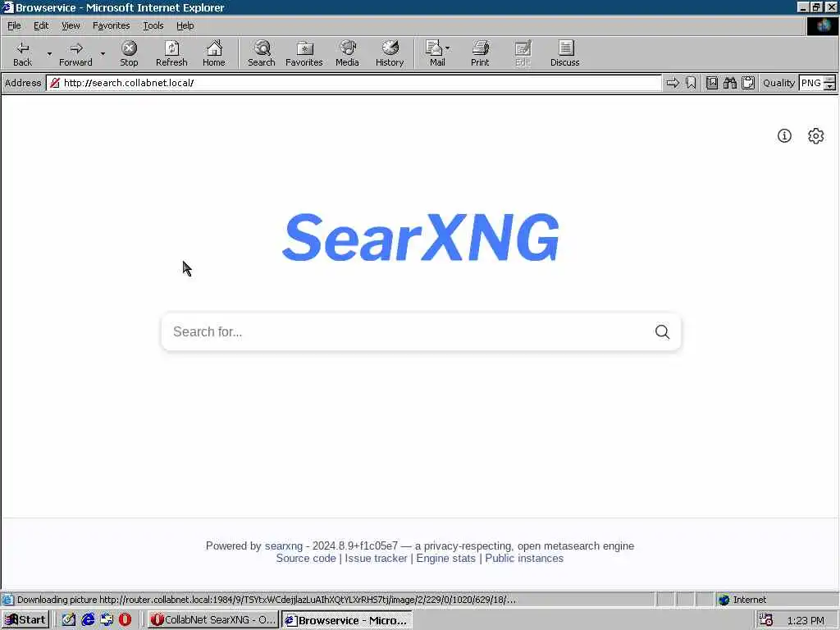This screenshot has width=840, height=630.
Task: Go to the Home page
Action: 214,53
